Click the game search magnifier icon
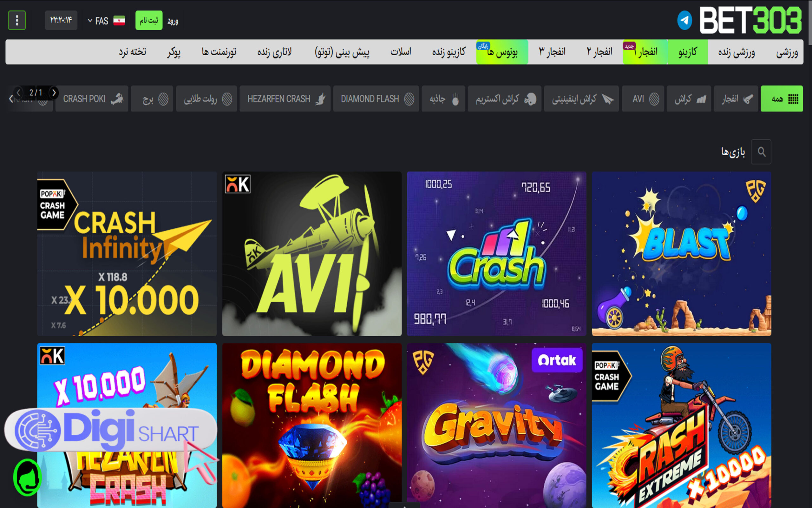 [x=761, y=152]
